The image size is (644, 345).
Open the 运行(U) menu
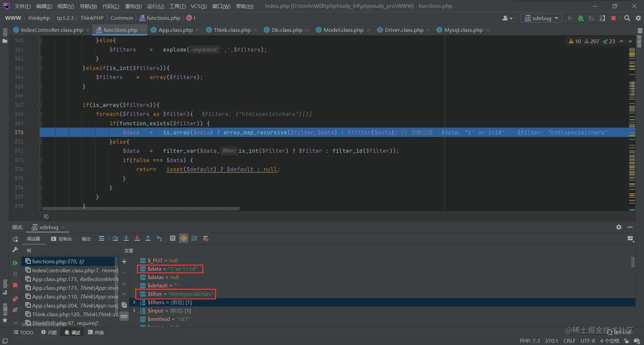tap(155, 6)
